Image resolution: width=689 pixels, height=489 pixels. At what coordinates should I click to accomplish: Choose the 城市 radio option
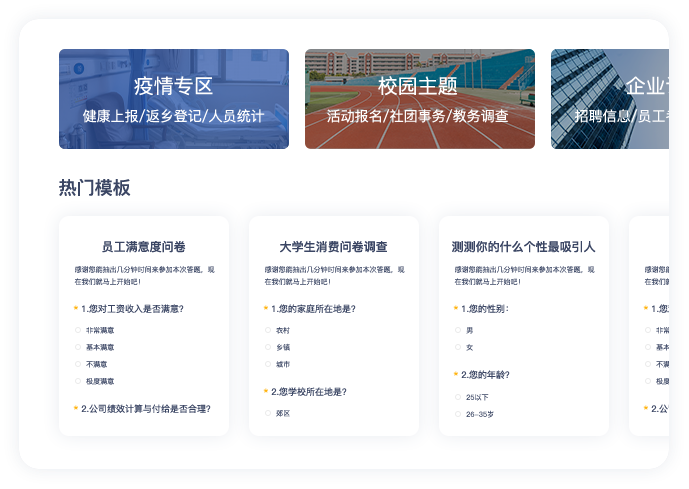pos(268,364)
